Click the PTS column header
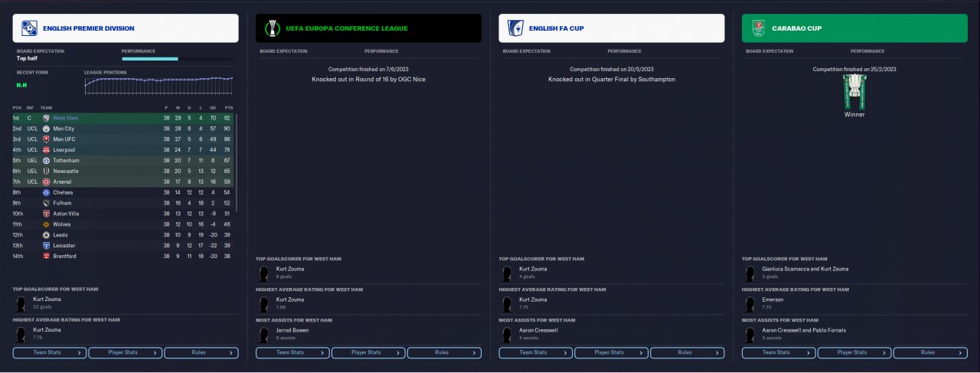Image resolution: width=980 pixels, height=373 pixels. (x=227, y=107)
